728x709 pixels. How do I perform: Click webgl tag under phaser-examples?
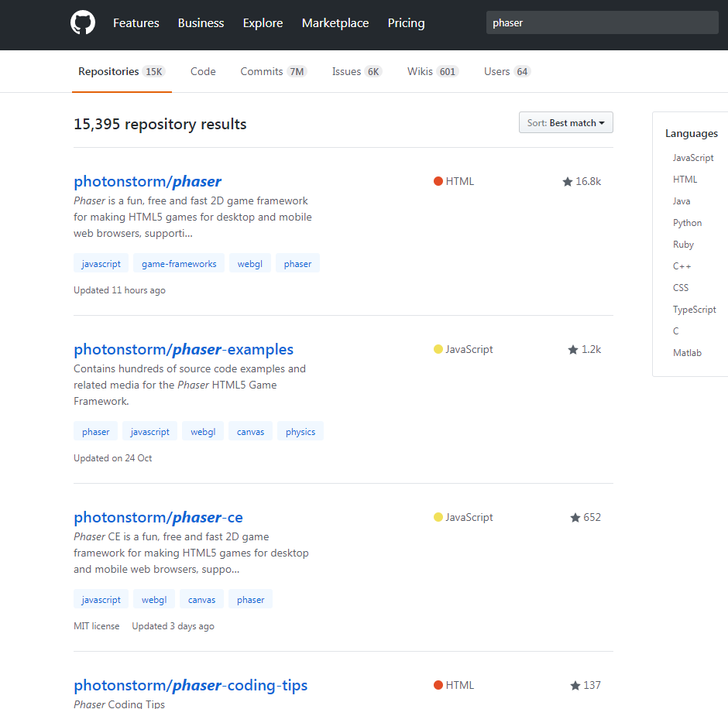pyautogui.click(x=203, y=431)
